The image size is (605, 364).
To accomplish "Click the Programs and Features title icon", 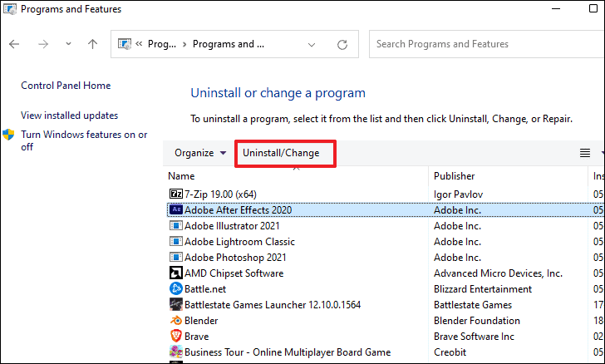I will (10, 8).
